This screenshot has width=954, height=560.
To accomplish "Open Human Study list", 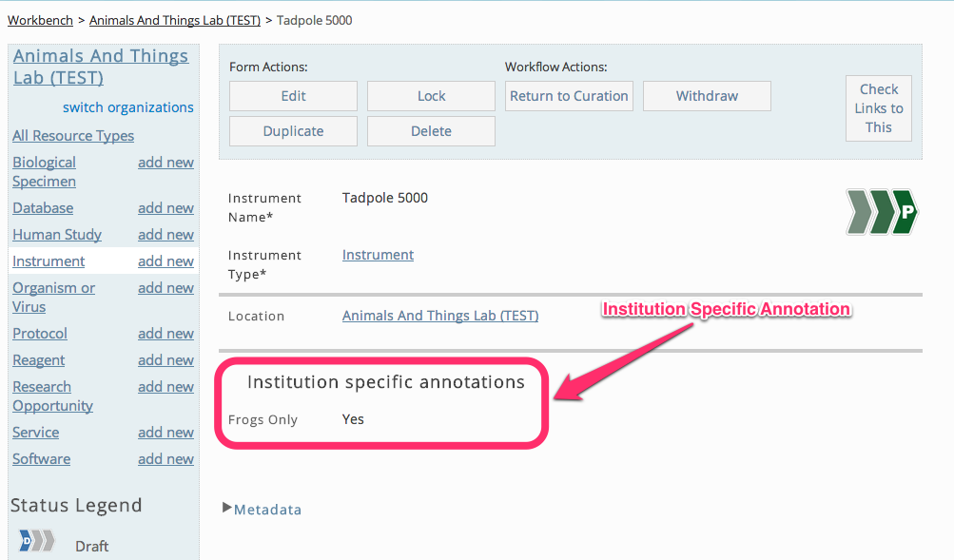I will (56, 235).
